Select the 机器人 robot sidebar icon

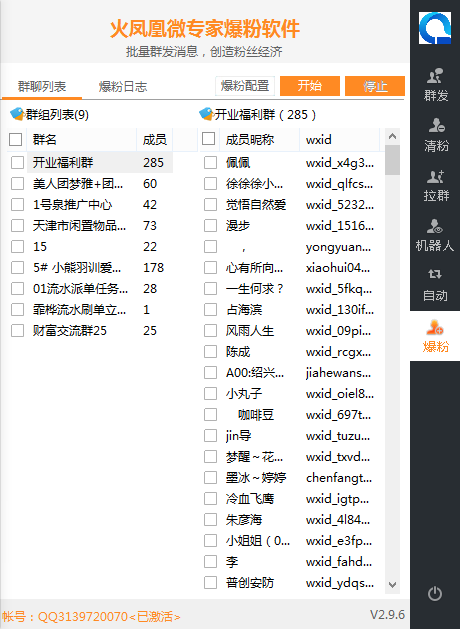[435, 235]
